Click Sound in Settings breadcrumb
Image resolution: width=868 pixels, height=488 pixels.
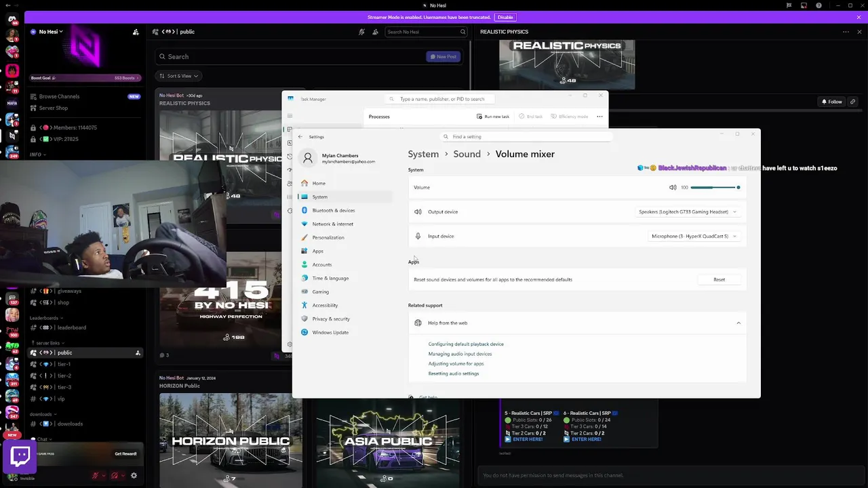[467, 154]
